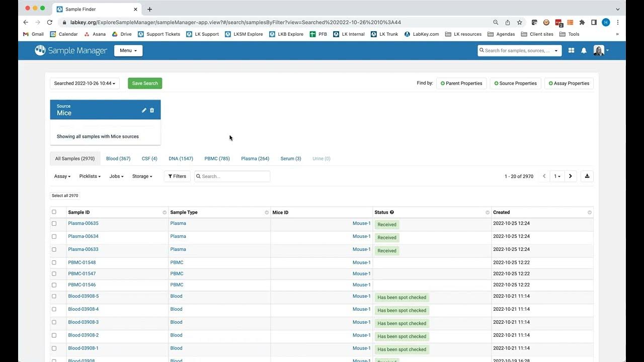Reload the browser page
The height and width of the screenshot is (362, 644).
(49, 22)
